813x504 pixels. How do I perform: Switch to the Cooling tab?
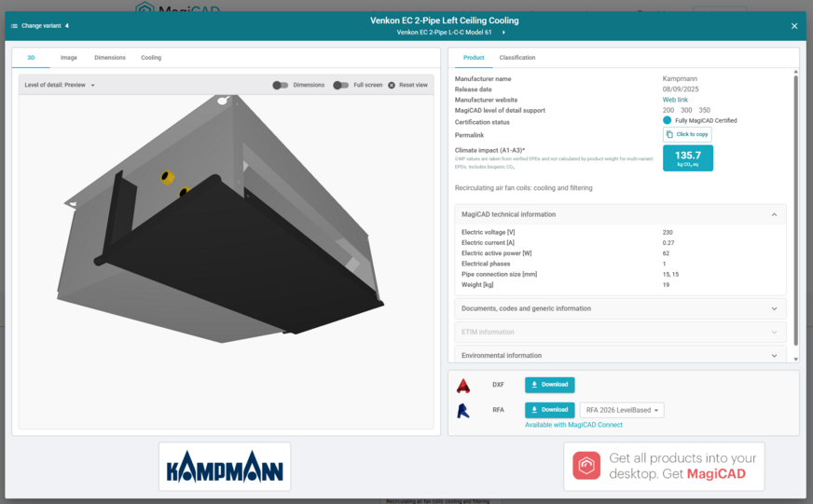point(151,58)
